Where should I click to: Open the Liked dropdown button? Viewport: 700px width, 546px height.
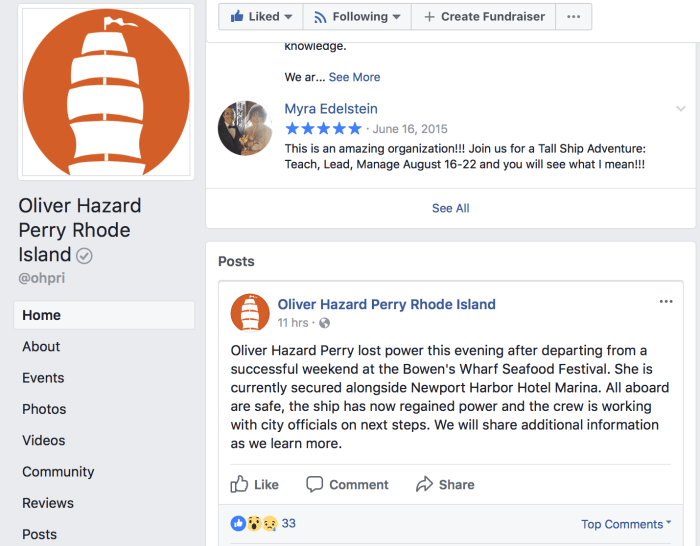(x=262, y=17)
